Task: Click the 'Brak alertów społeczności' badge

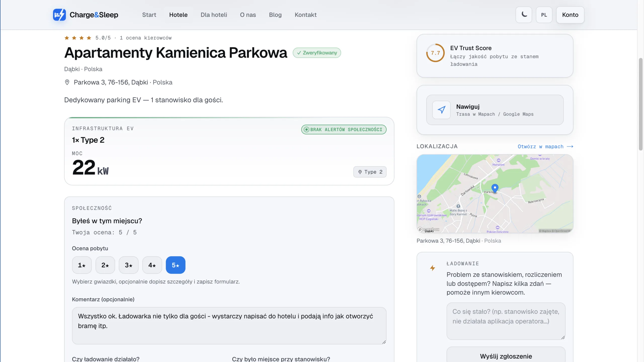Action: (344, 129)
